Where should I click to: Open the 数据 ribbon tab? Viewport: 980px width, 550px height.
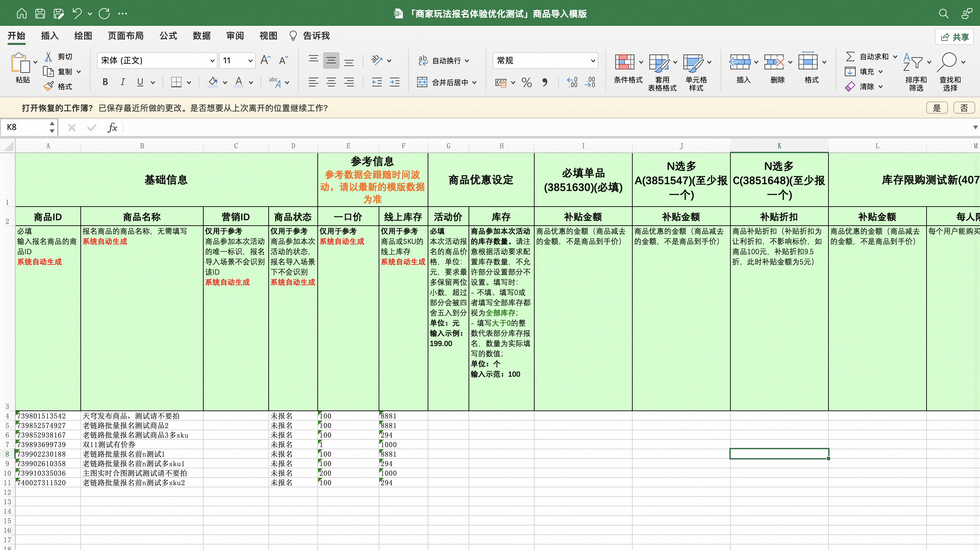click(202, 36)
